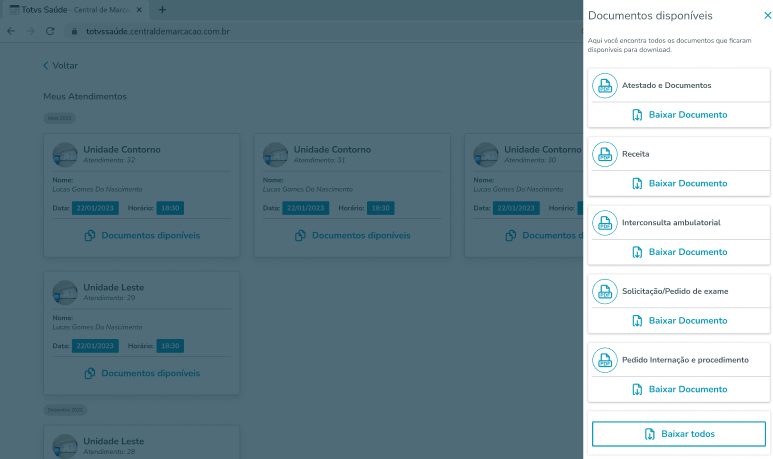Click the Baixar todos button
Screen dimensions: 773x459
(x=679, y=434)
